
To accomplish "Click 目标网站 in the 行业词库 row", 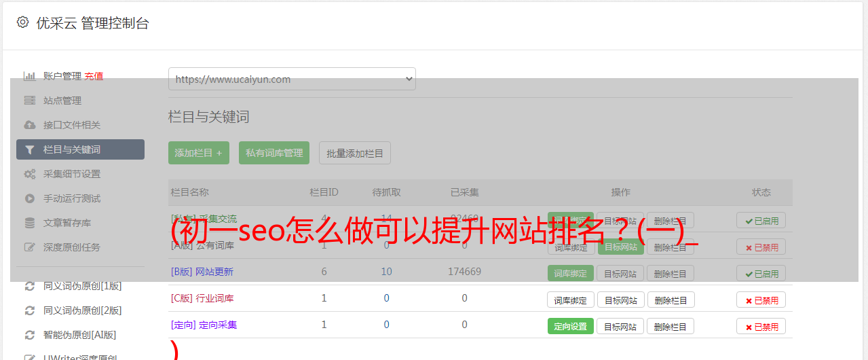I will [620, 300].
